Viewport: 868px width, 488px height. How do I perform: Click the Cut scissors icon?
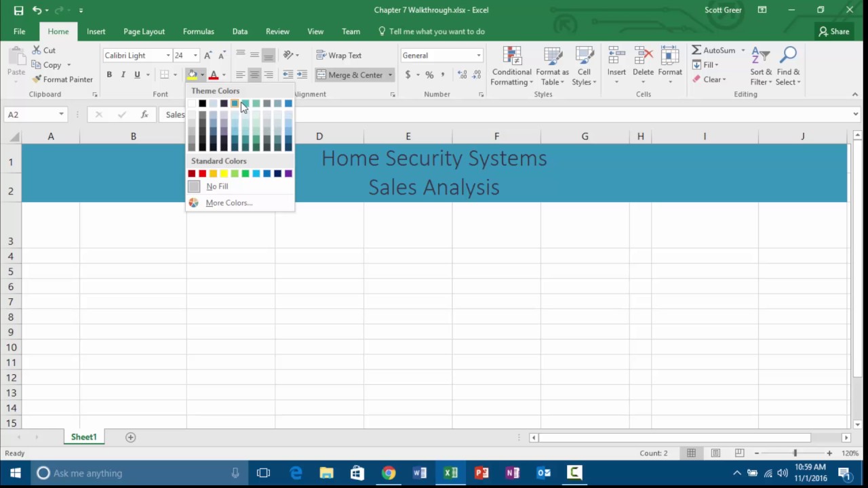click(36, 50)
